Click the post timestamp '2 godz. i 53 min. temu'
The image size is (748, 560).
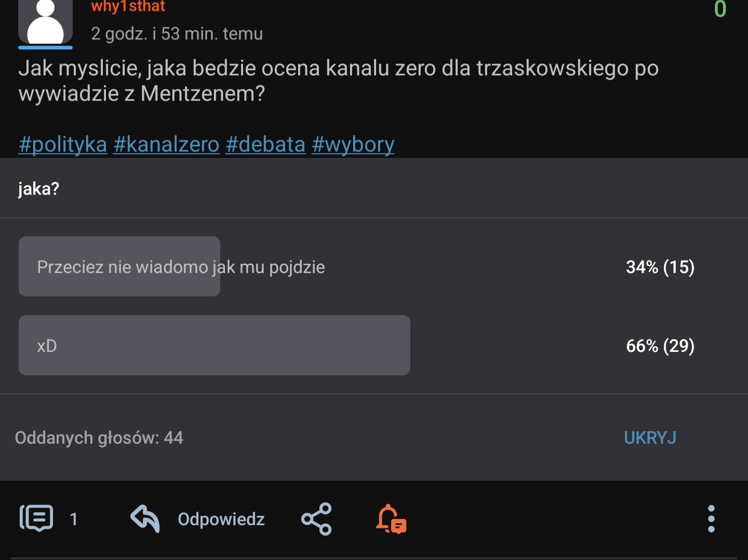pyautogui.click(x=177, y=34)
